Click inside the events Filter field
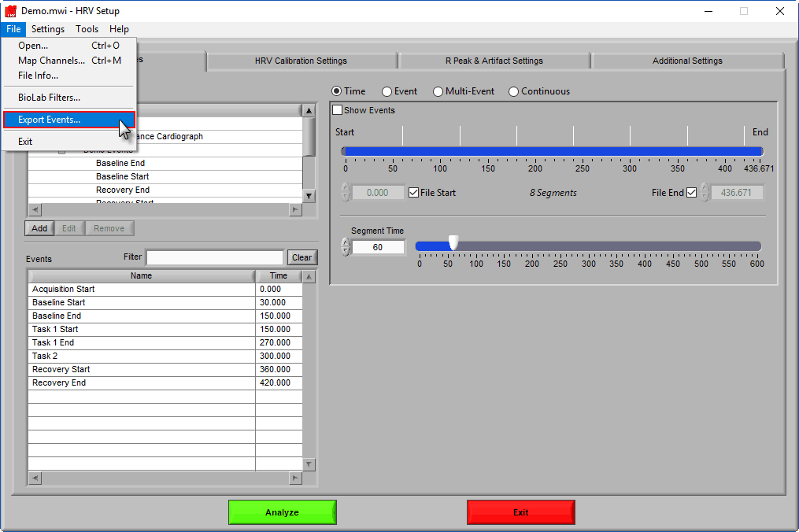The width and height of the screenshot is (799, 532). [214, 257]
